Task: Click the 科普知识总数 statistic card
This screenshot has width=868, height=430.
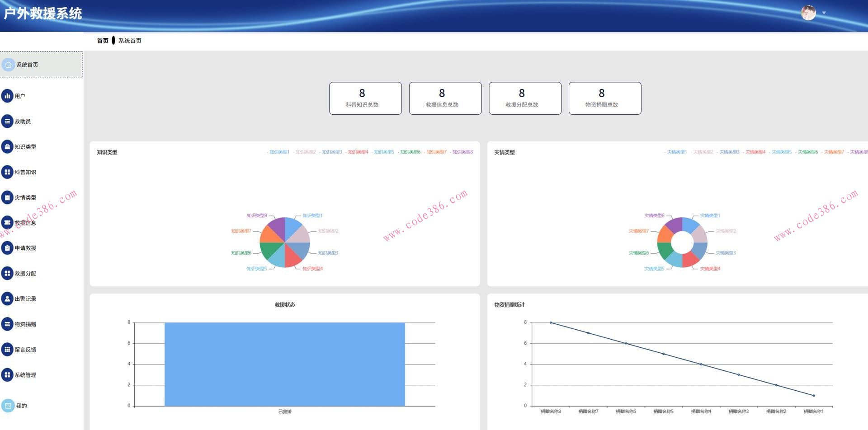Action: point(365,98)
